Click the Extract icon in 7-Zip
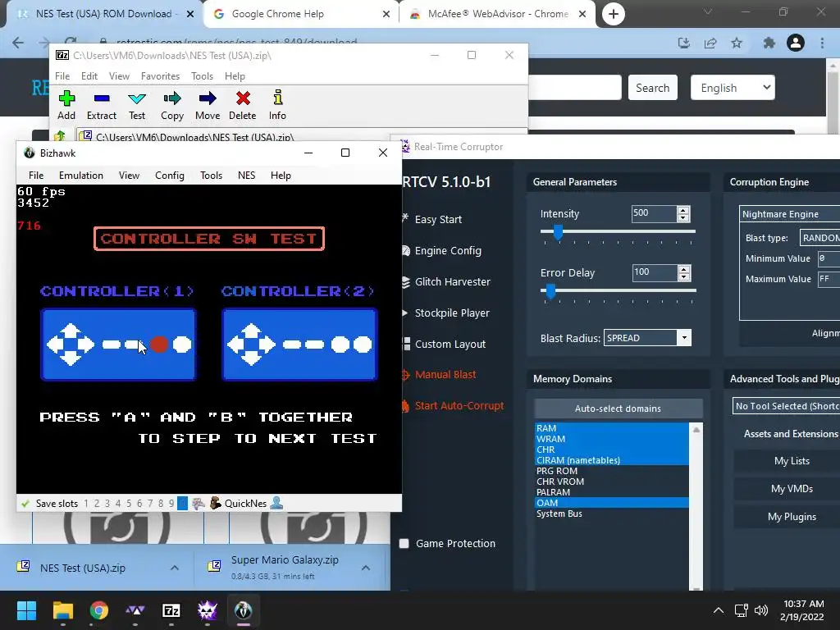The height and width of the screenshot is (630, 840). tap(101, 98)
